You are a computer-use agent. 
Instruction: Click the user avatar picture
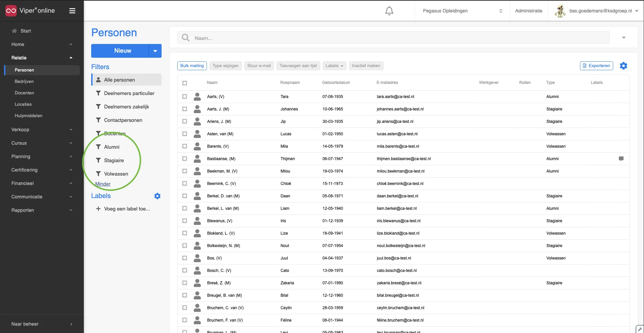(x=560, y=11)
